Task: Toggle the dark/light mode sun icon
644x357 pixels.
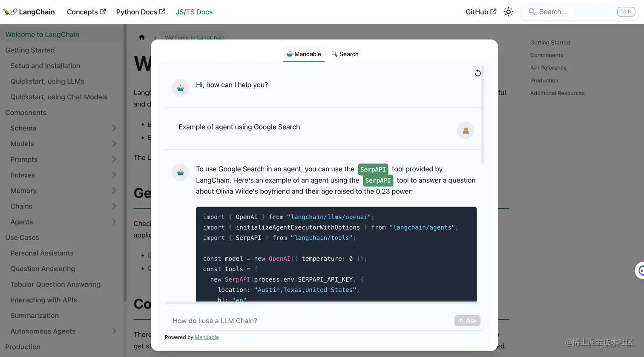Action: coord(509,12)
